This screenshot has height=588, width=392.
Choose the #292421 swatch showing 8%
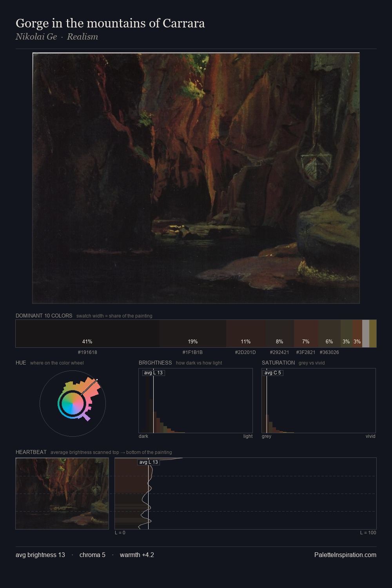click(279, 334)
